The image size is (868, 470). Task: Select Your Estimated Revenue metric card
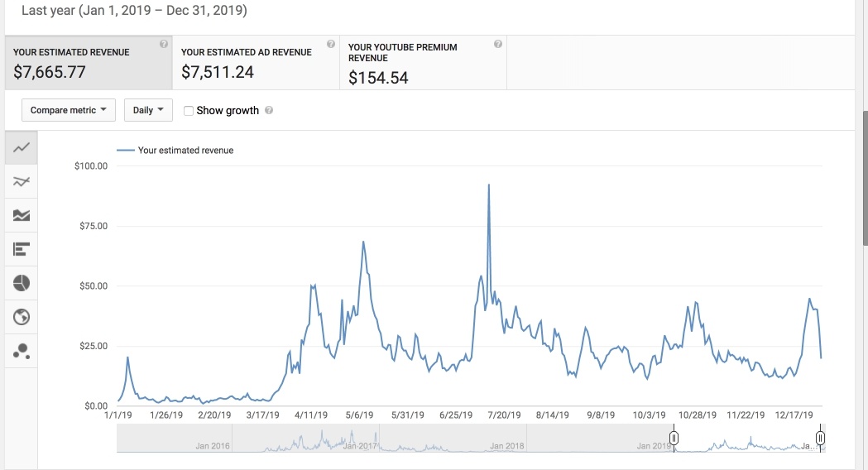click(x=89, y=63)
